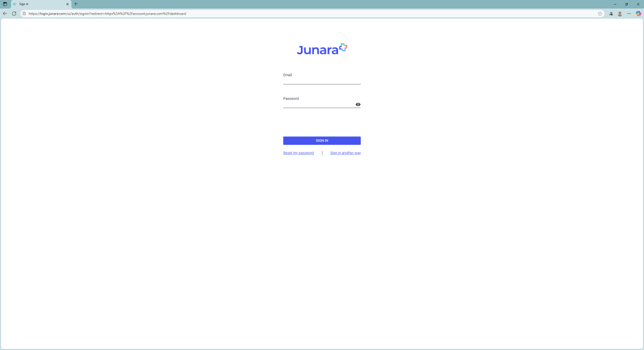Reload the page with refresh icon
This screenshot has width=644, height=350.
coord(14,14)
